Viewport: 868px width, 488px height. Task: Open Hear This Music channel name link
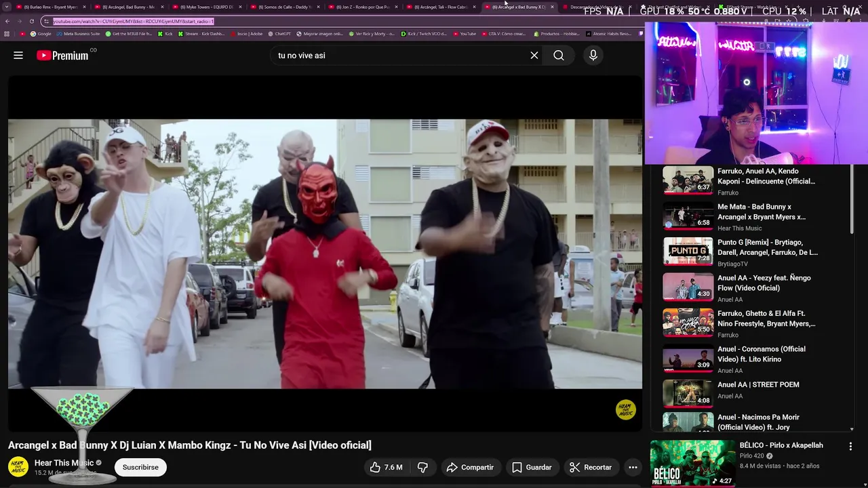tap(64, 463)
